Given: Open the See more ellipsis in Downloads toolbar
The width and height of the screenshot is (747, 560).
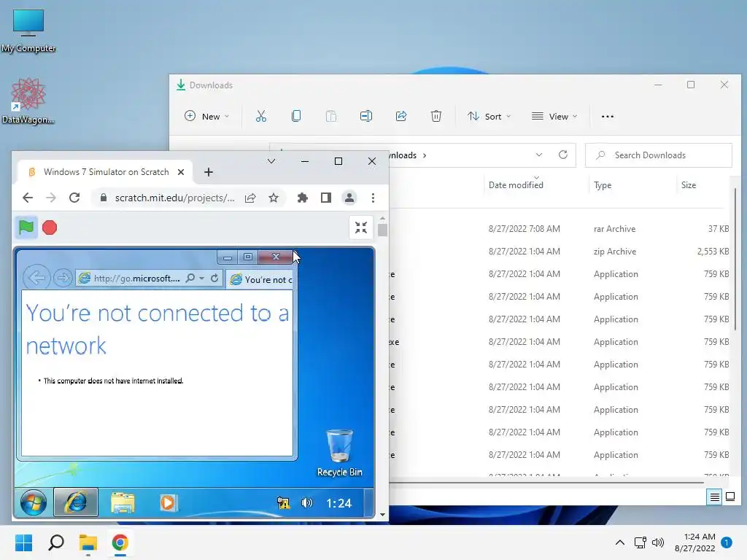Looking at the screenshot, I should pos(608,116).
